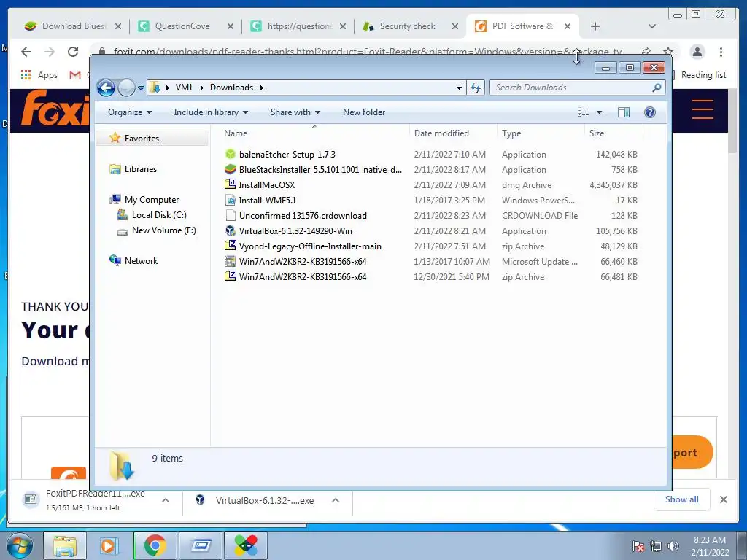Screen dimensions: 747x560
Task: Open the Chrome tab search chevron
Action: click(652, 26)
